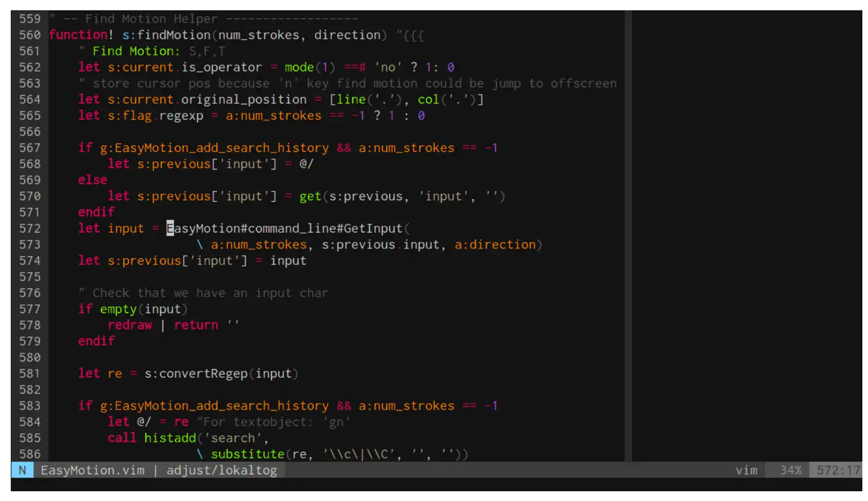This screenshot has width=868, height=501.
Task: Click 'original_position' on line 564
Action: tap(244, 100)
